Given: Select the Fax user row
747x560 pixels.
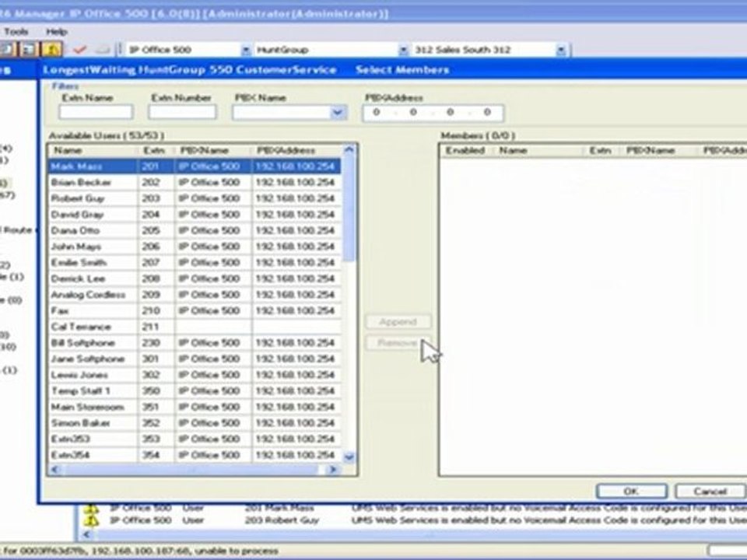Looking at the screenshot, I should pos(195,311).
